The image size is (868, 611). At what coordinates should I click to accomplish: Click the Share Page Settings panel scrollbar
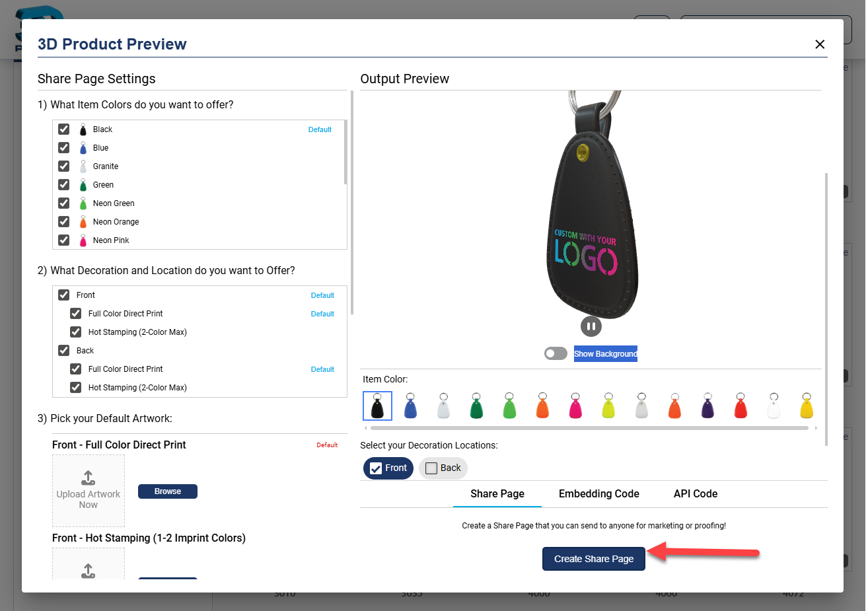click(352, 202)
